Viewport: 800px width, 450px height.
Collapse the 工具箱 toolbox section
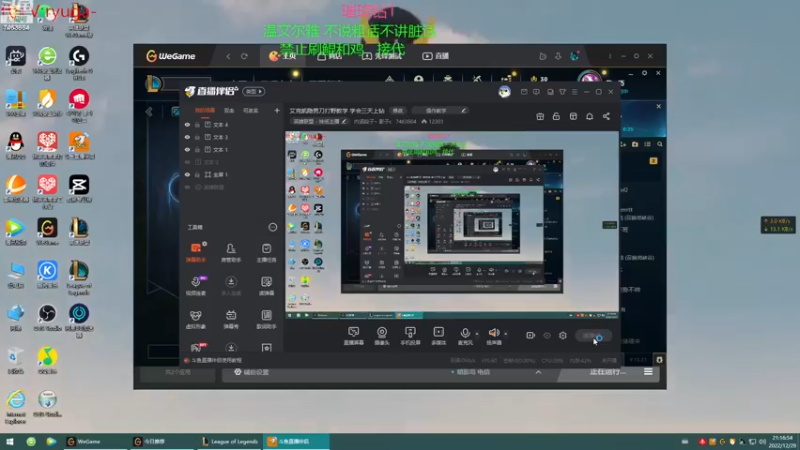(272, 227)
